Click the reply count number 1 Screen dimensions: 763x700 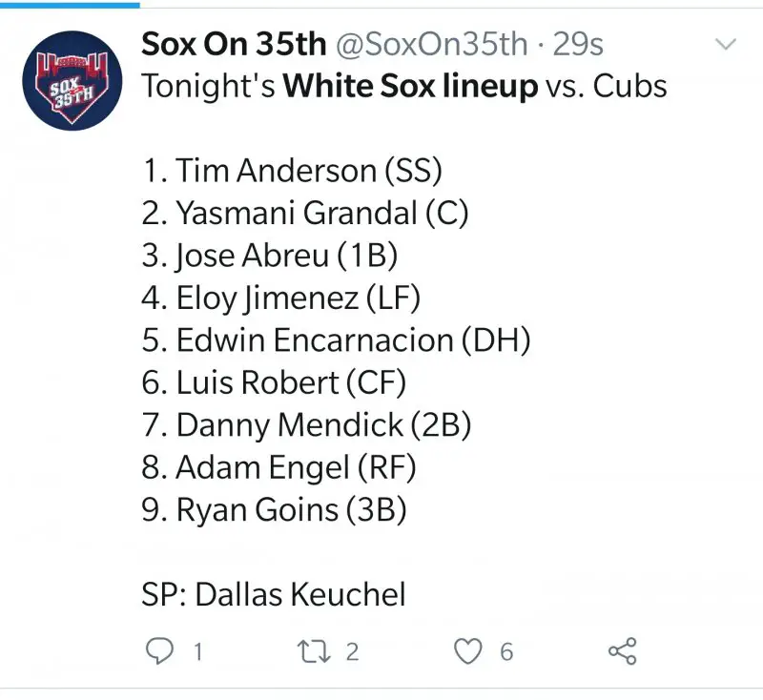[x=197, y=652]
